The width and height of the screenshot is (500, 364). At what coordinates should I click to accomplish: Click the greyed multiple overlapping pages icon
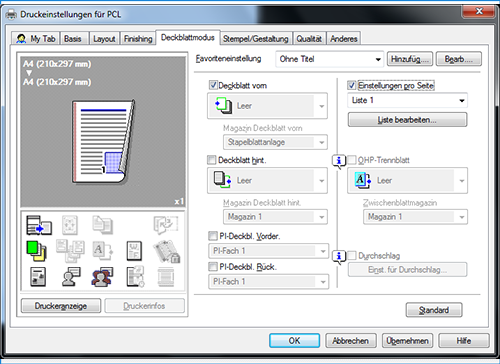pyautogui.click(x=70, y=251)
